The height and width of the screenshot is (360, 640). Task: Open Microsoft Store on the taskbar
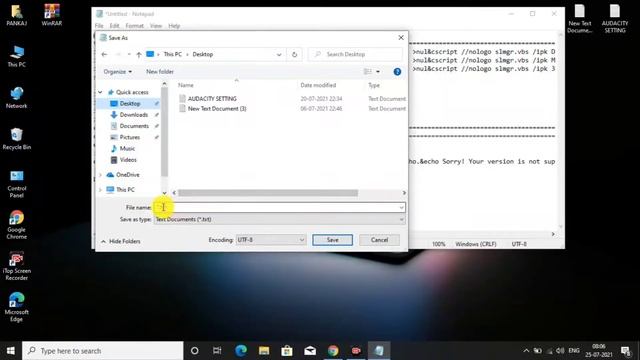287,351
